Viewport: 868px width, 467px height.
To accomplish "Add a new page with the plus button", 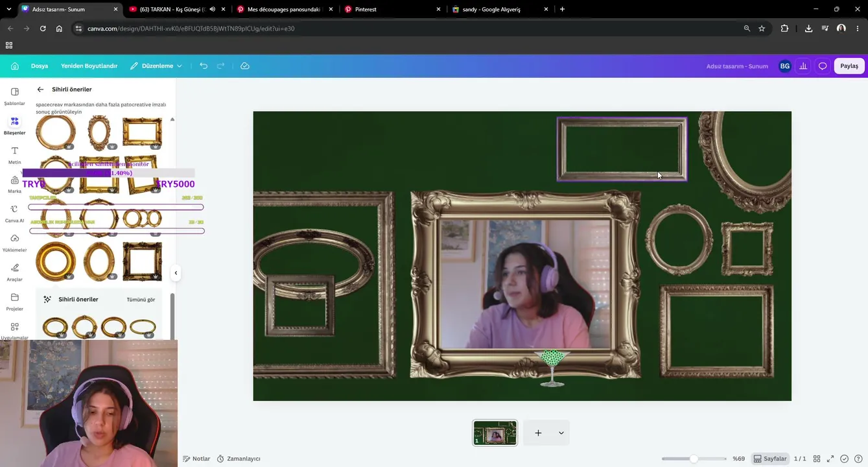I will tap(538, 433).
